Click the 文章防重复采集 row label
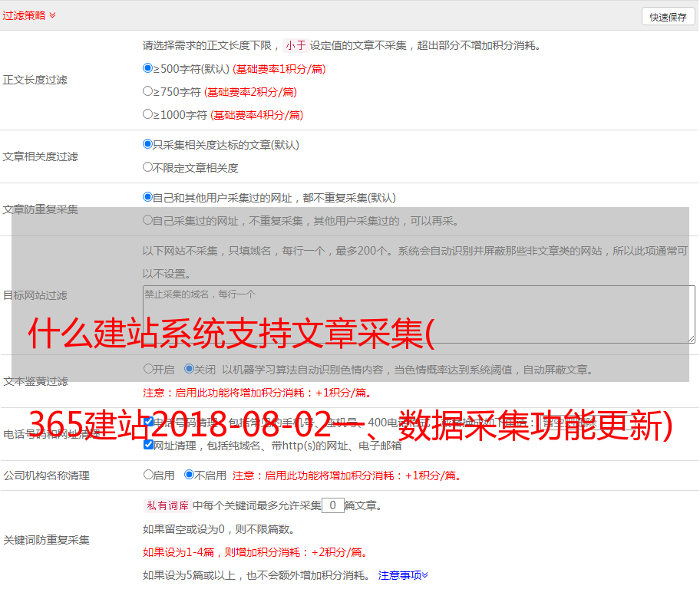The image size is (700, 589). click(40, 209)
